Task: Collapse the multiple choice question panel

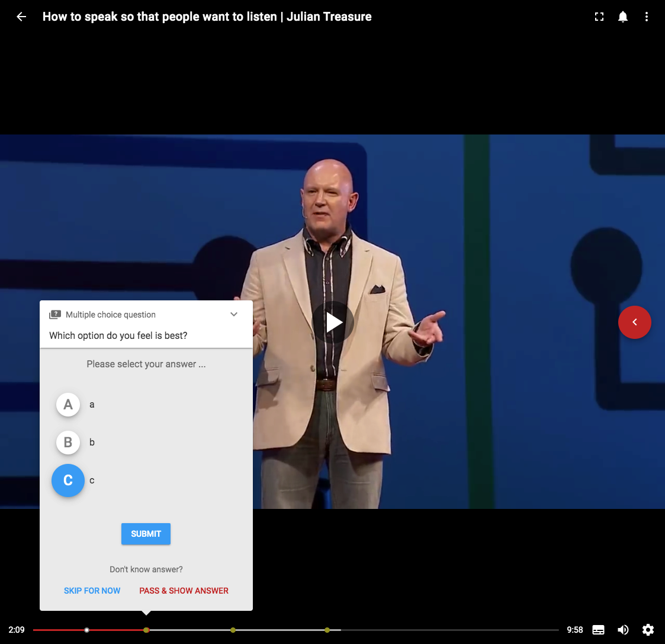Action: click(234, 315)
